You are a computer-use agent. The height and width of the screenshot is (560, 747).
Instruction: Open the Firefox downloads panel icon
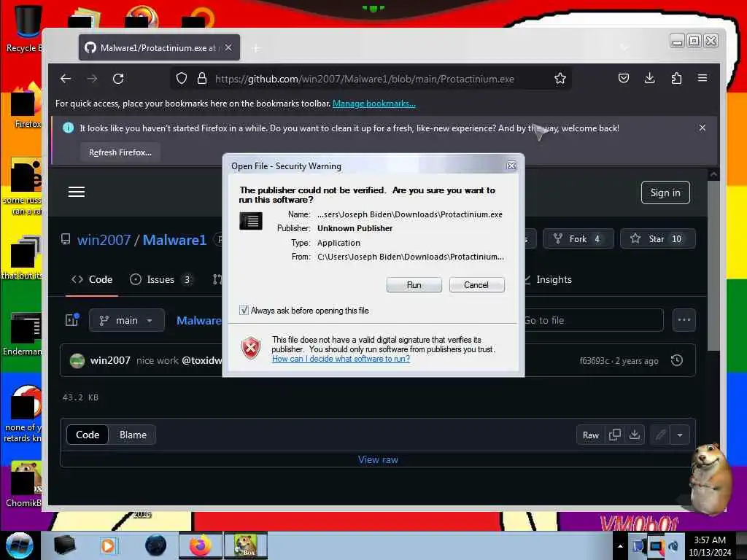click(650, 78)
